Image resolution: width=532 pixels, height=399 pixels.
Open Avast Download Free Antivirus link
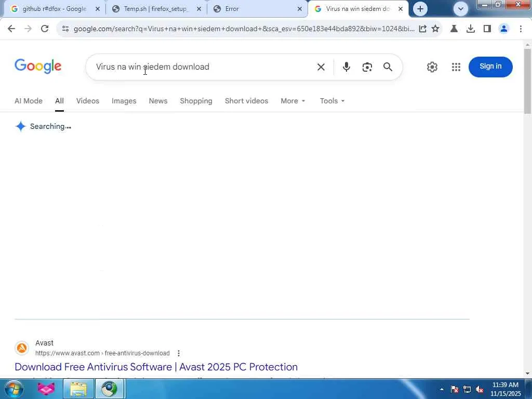tap(156, 367)
